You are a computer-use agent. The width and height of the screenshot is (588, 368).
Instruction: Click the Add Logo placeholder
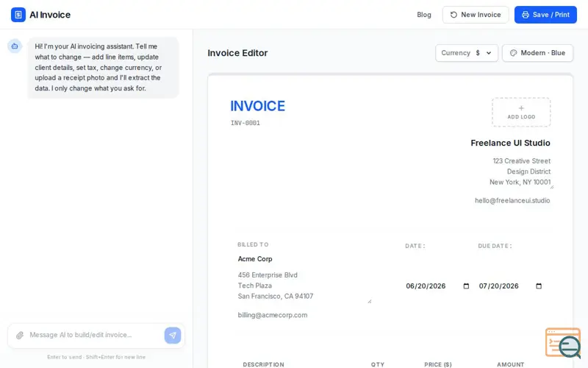click(521, 112)
